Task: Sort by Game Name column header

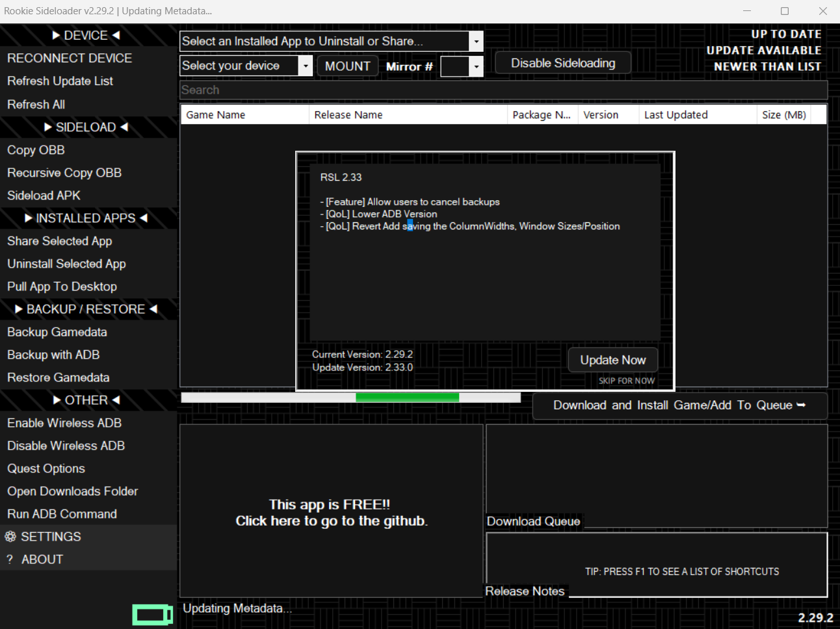Action: [244, 115]
